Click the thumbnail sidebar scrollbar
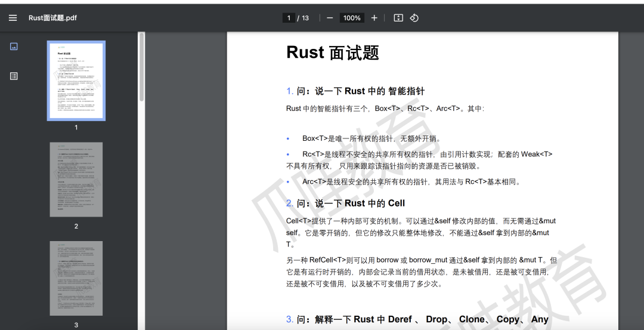644x330 pixels. (142, 67)
